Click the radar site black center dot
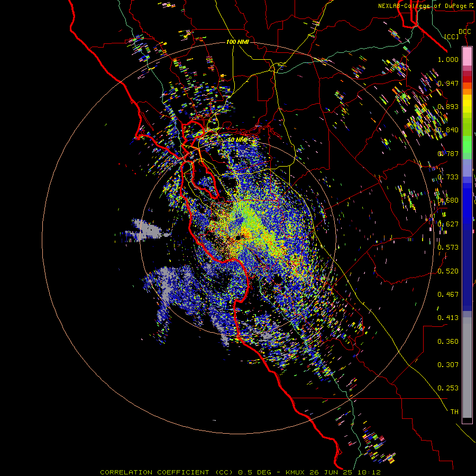This screenshot has width=476, height=476. click(239, 237)
